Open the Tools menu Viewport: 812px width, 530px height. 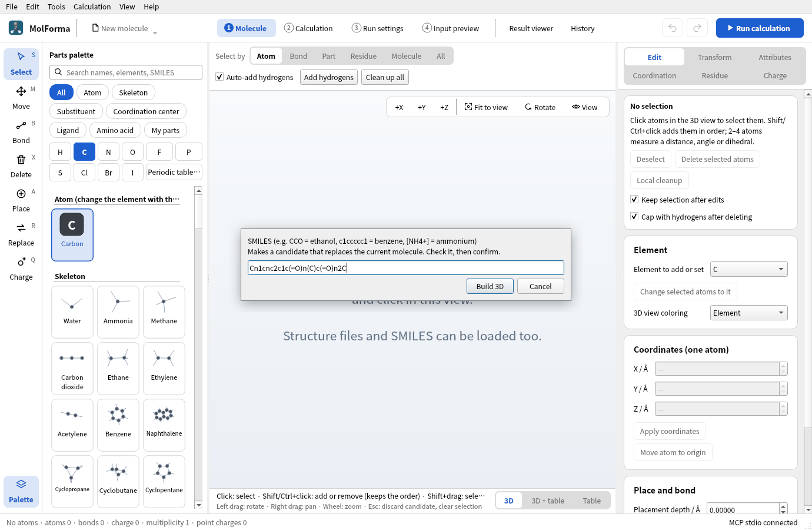point(56,6)
